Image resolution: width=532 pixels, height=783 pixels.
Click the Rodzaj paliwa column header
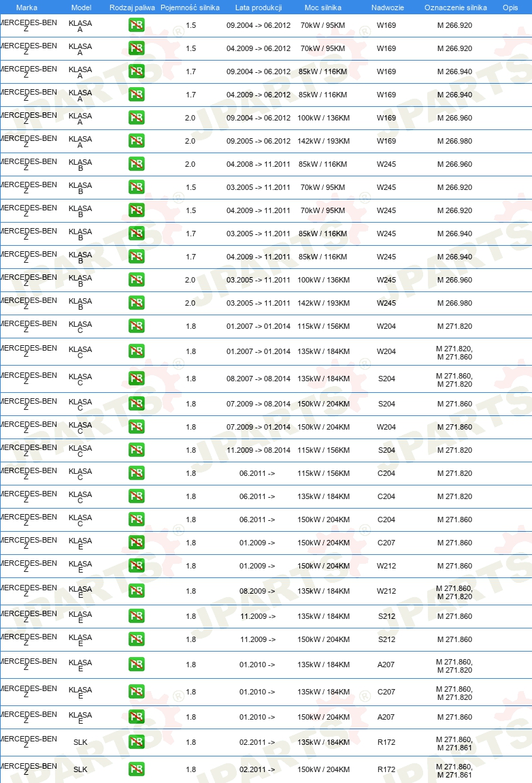132,7
